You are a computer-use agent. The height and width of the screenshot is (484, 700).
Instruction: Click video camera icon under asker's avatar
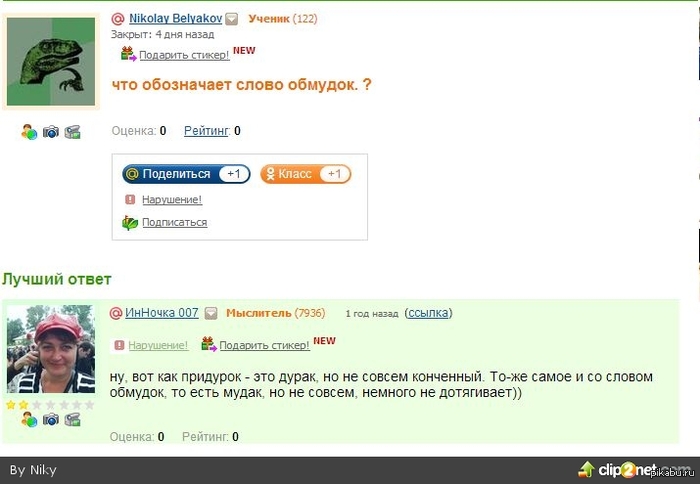tap(72, 132)
